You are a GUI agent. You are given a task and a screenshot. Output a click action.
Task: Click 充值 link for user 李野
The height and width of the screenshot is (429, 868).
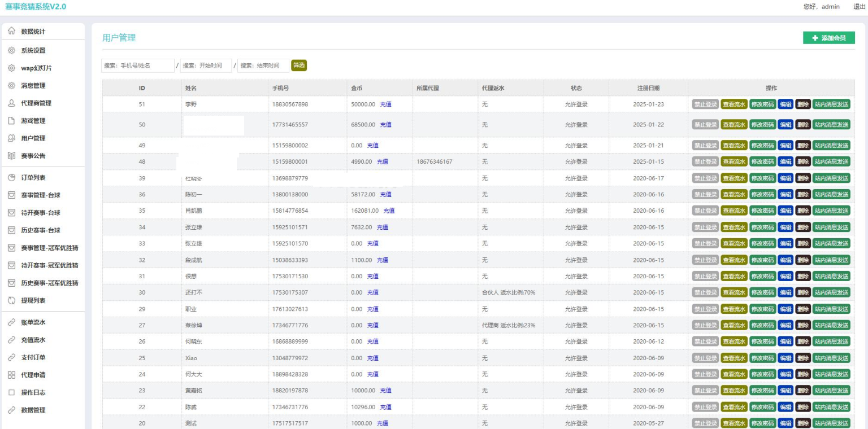[385, 104]
